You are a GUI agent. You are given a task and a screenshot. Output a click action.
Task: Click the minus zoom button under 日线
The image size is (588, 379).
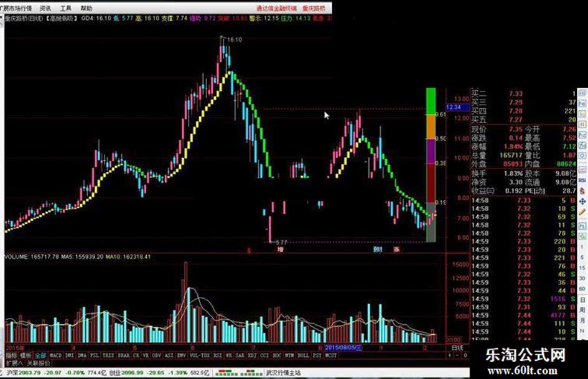click(x=458, y=355)
